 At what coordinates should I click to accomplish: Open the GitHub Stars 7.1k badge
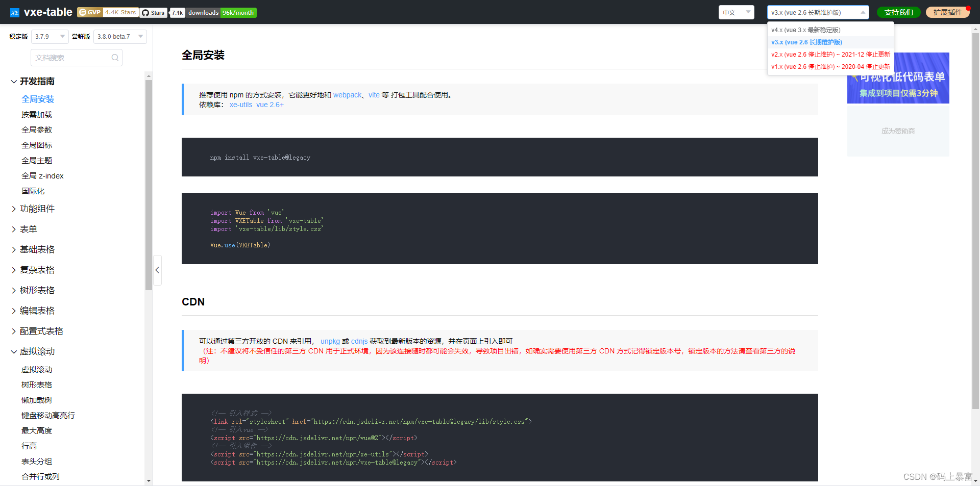pyautogui.click(x=162, y=12)
